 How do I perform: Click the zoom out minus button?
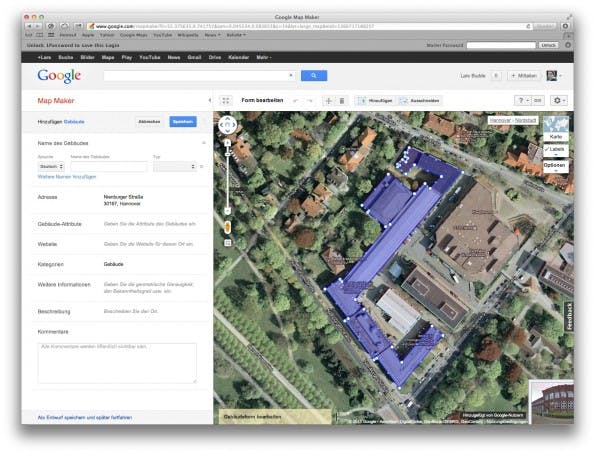227,211
